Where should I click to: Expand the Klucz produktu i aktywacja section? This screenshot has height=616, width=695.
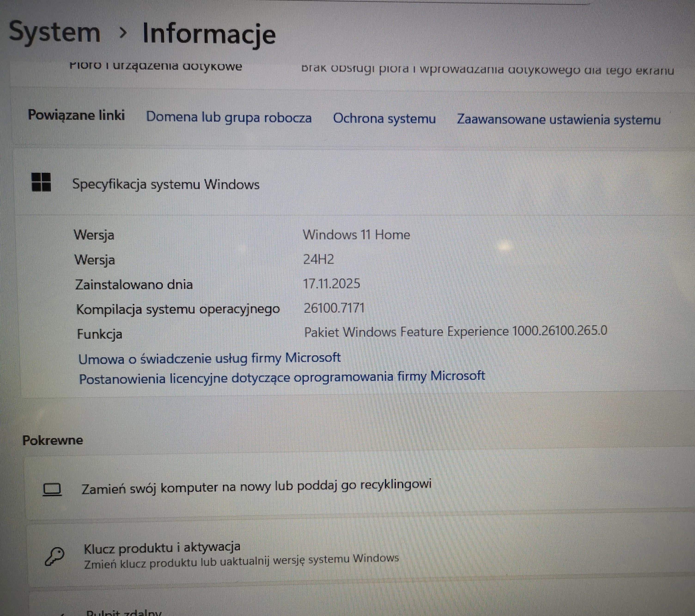click(163, 547)
